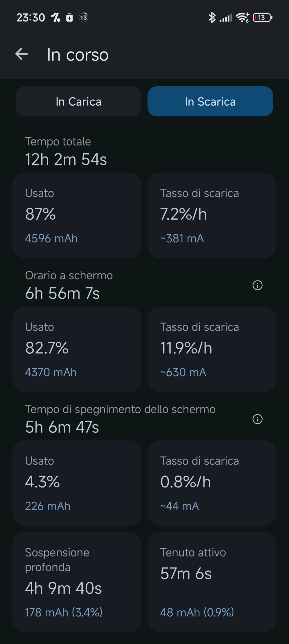Tap the circled 13 notification icon
Image resolution: width=289 pixels, height=644 pixels.
click(x=84, y=18)
